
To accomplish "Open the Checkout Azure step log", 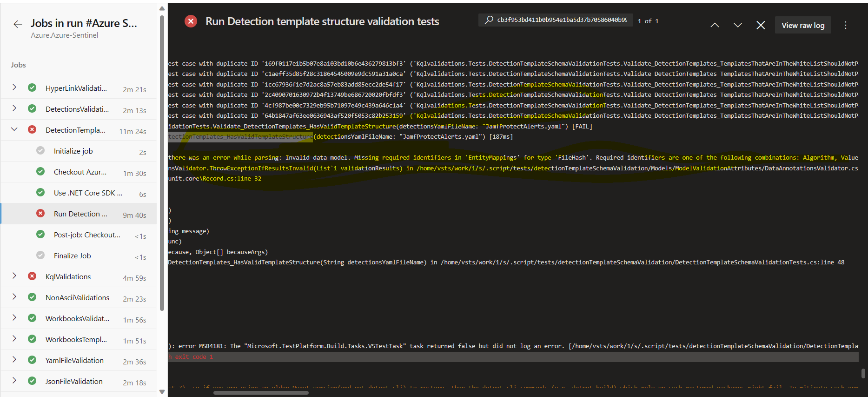I will (x=79, y=172).
